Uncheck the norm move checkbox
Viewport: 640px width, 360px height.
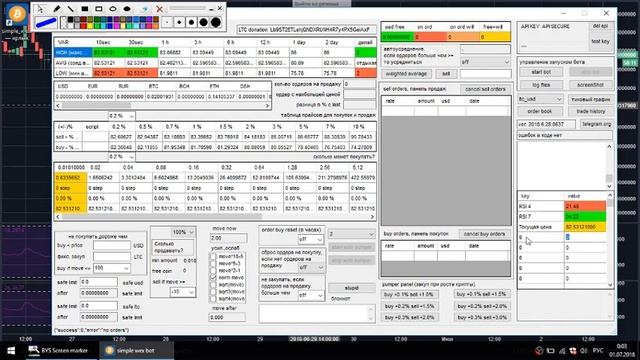point(213,277)
